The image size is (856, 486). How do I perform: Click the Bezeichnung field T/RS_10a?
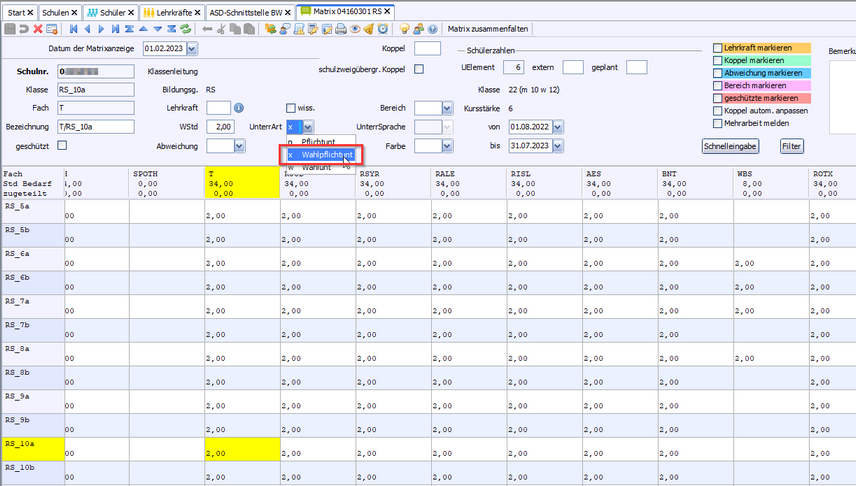[96, 127]
